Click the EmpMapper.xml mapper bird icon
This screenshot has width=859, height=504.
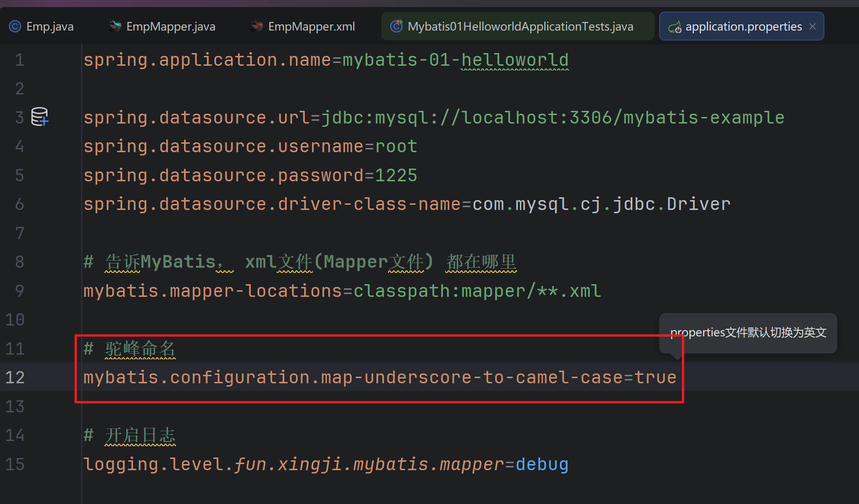[x=256, y=26]
